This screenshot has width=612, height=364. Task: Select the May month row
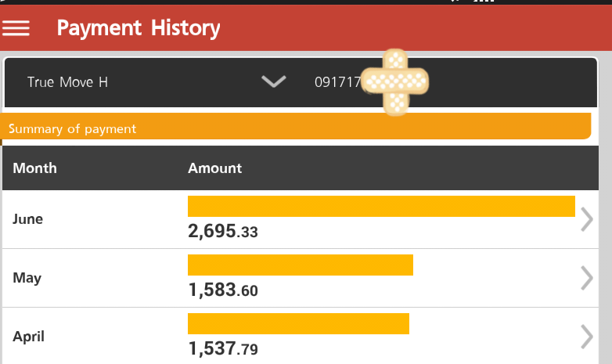[27, 278]
